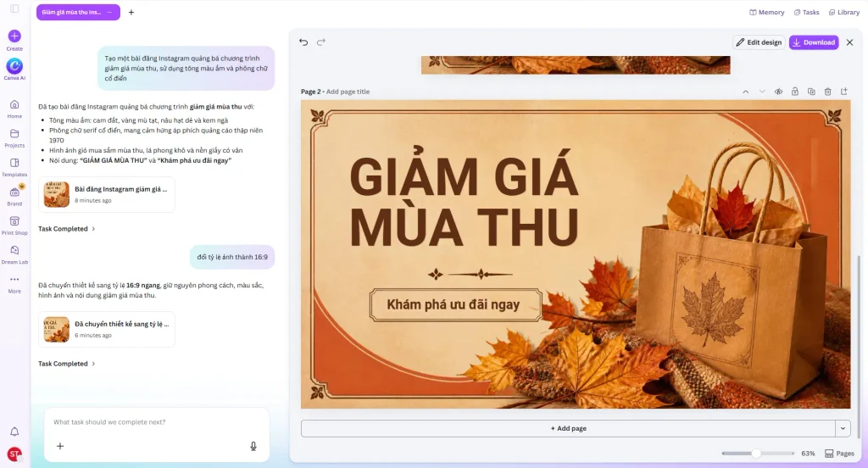This screenshot has width=868, height=468.
Task: Go to Home in sidebar
Action: coord(14,109)
